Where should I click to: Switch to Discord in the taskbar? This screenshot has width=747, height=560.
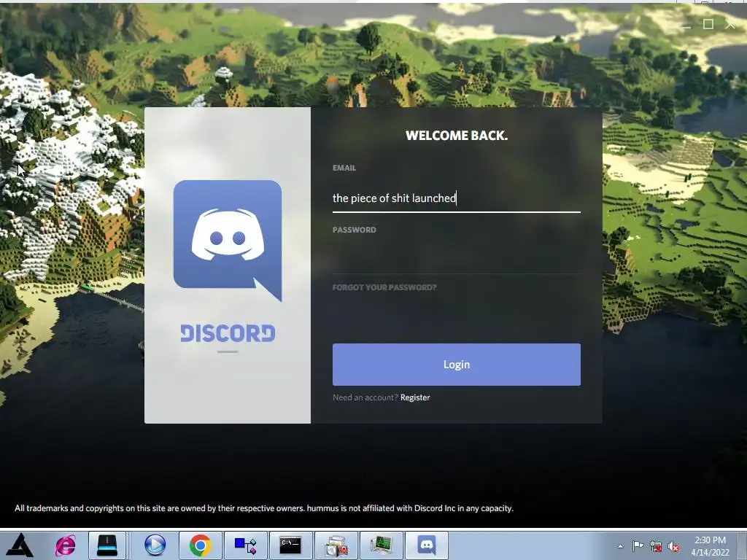[426, 545]
